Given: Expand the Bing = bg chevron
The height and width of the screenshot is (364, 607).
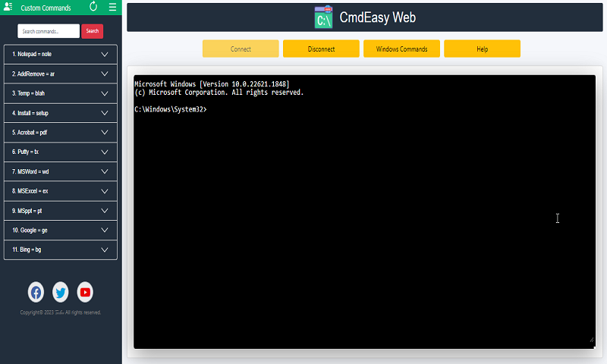Looking at the screenshot, I should tap(105, 250).
